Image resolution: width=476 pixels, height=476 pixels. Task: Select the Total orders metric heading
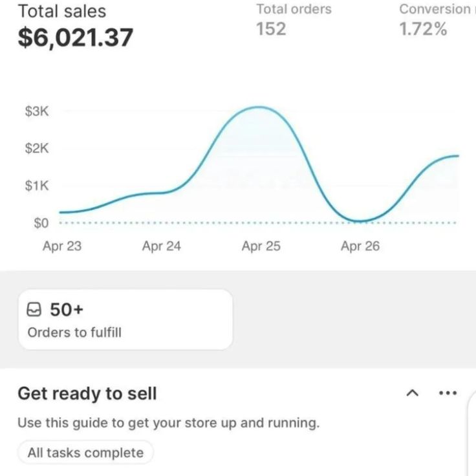(x=294, y=9)
